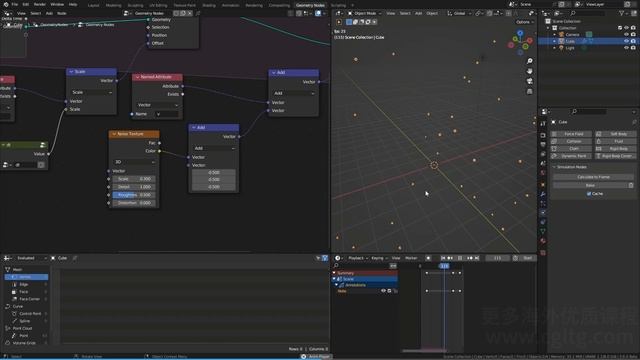The height and width of the screenshot is (360, 640).
Task: Open the Playback menu in timeline
Action: (x=358, y=258)
